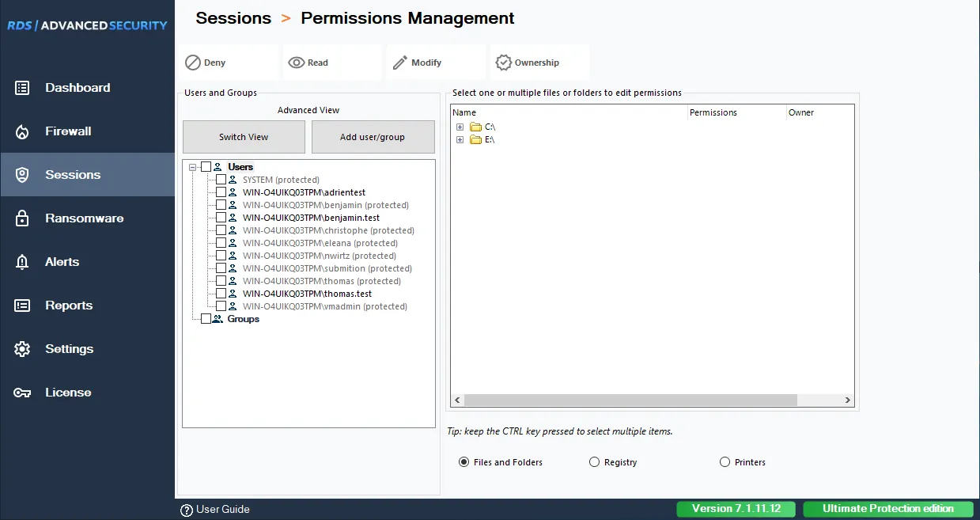Viewport: 980px width, 520px height.
Task: Collapse the Users tree node
Action: coord(192,167)
